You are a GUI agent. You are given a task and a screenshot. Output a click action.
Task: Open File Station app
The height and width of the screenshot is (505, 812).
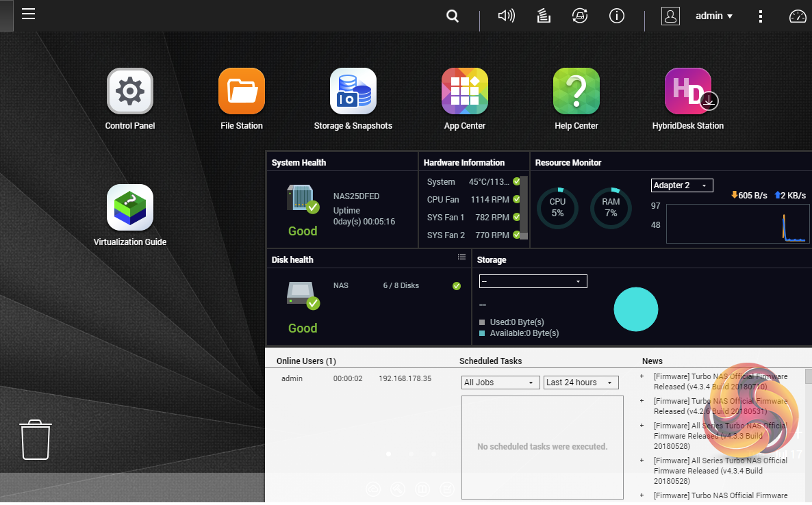241,99
